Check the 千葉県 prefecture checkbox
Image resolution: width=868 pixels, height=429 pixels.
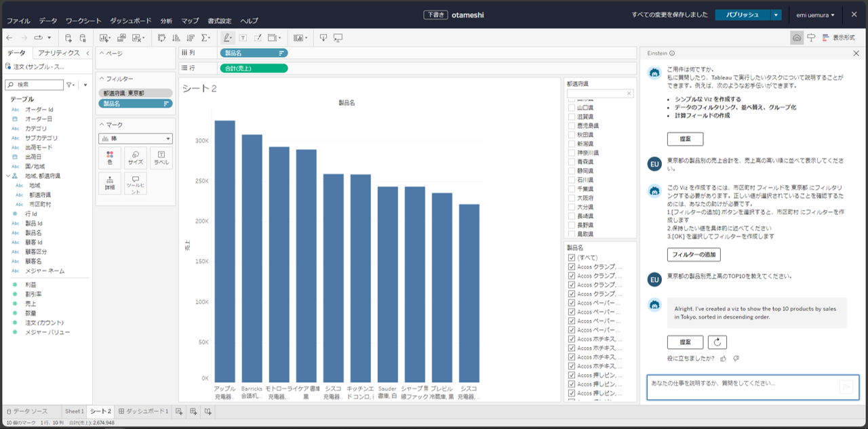point(572,189)
